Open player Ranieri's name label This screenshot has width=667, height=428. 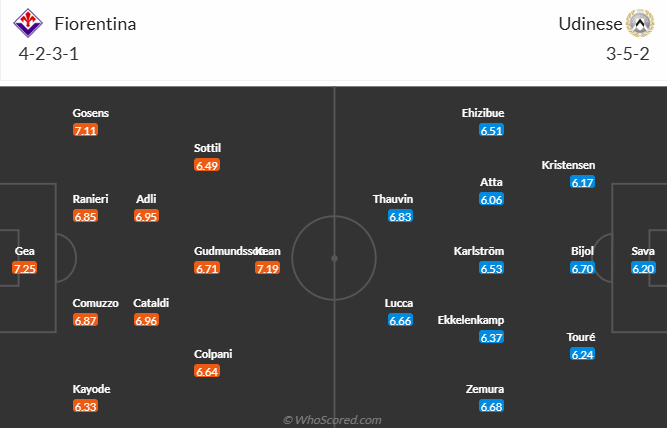click(x=90, y=199)
